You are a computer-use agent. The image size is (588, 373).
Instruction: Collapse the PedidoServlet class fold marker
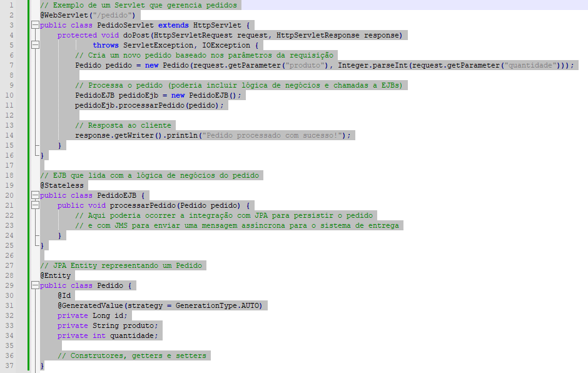pos(34,26)
